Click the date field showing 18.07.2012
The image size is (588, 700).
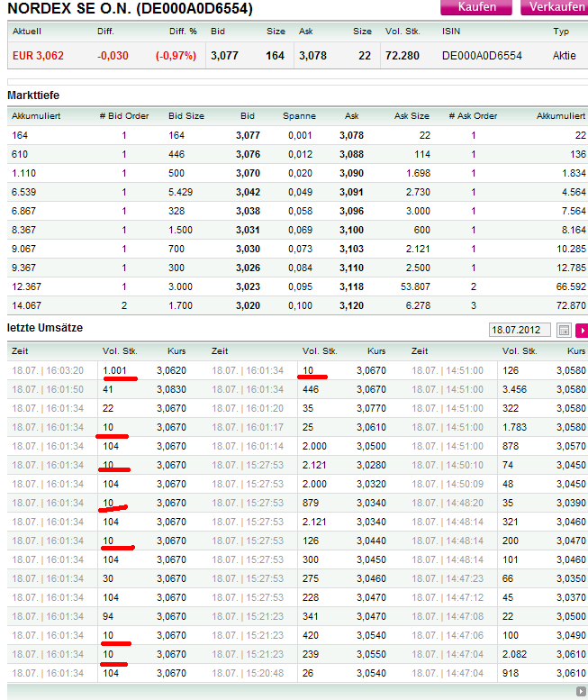(x=520, y=330)
